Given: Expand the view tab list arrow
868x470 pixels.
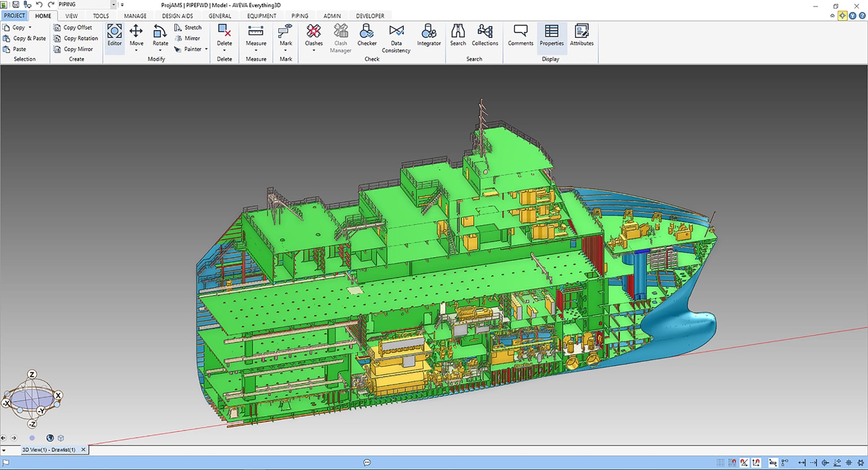Looking at the screenshot, I should [4, 450].
